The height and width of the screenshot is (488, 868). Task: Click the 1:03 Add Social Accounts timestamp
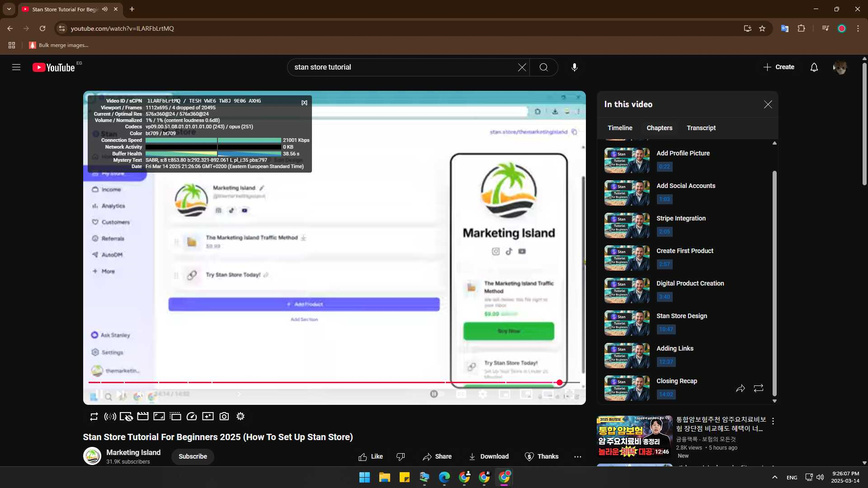pyautogui.click(x=664, y=199)
